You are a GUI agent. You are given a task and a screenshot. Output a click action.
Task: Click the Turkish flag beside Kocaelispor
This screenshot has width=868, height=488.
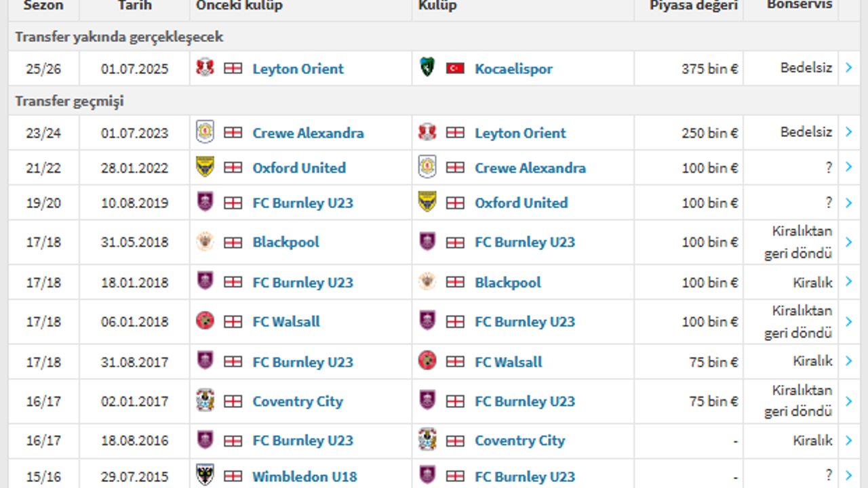[x=455, y=68]
